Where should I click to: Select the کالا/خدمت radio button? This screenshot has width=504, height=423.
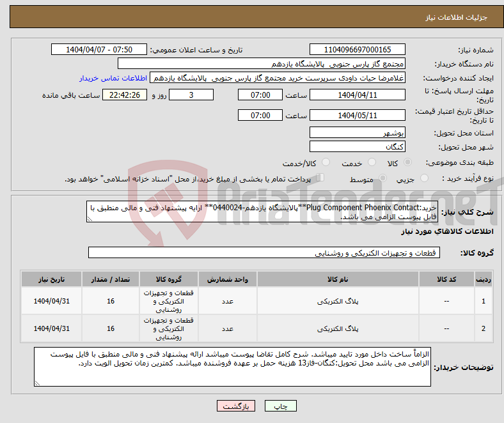click(x=326, y=162)
